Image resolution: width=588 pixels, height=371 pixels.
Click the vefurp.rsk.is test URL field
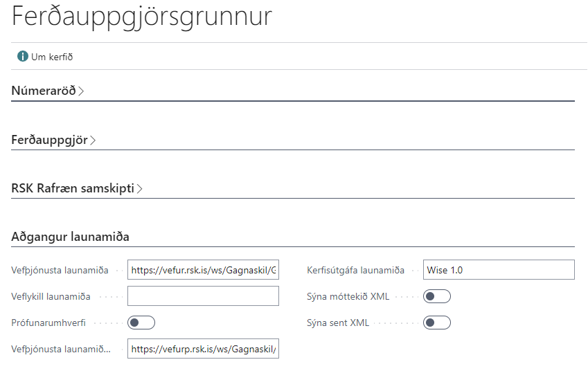point(203,349)
